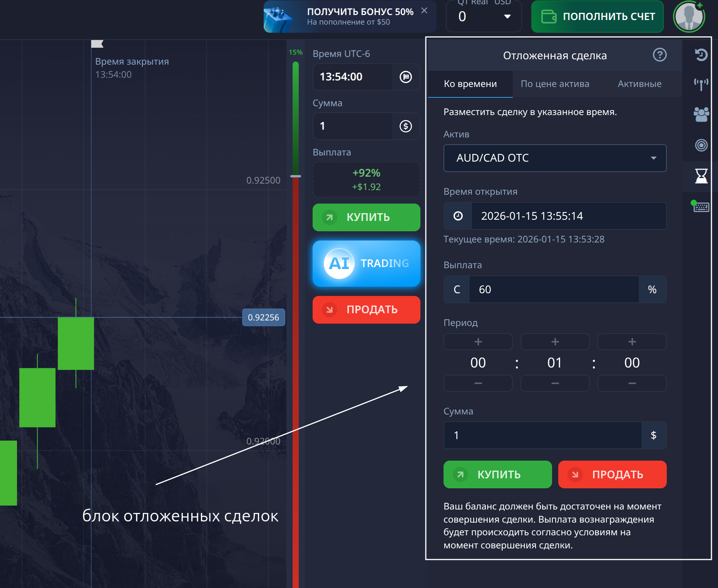Open pending trades hourglass icon
The height and width of the screenshot is (588, 718).
701,176
